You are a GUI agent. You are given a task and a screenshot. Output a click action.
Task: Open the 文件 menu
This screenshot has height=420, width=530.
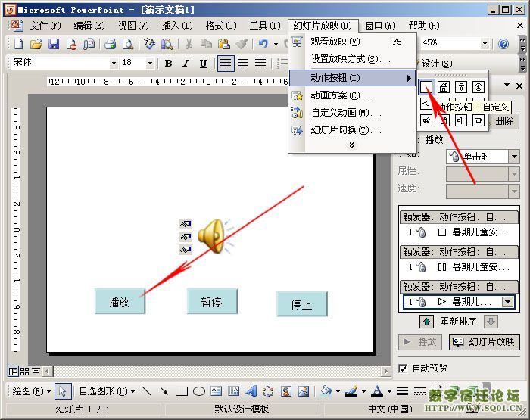tap(45, 26)
